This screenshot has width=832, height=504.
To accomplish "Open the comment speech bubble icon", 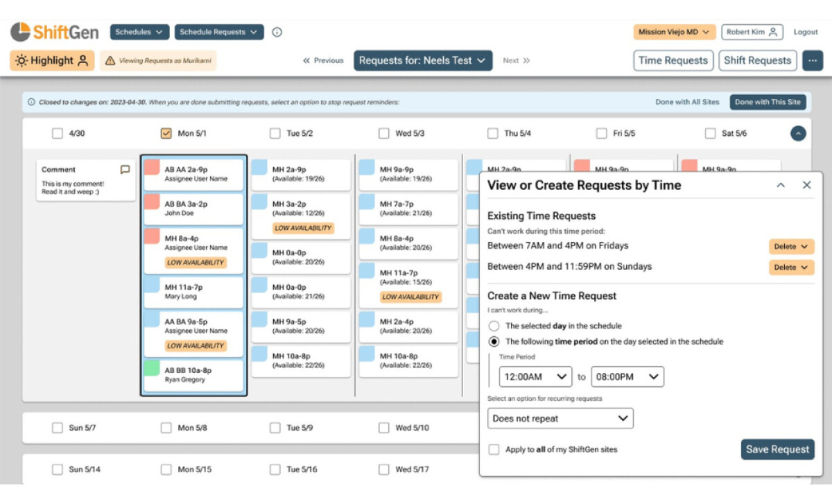I will coord(125,169).
